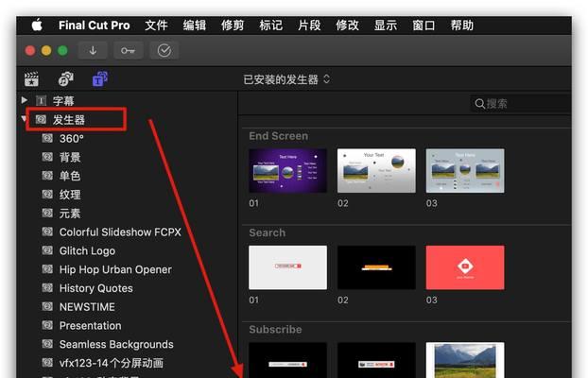Click the icon beside Seamless Backgrounds
The width and height of the screenshot is (588, 378).
point(47,343)
